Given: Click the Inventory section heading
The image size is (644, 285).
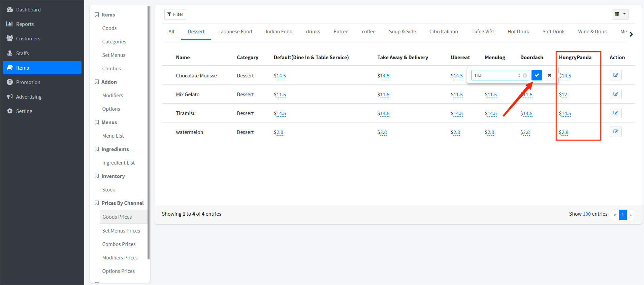Looking at the screenshot, I should (x=113, y=176).
